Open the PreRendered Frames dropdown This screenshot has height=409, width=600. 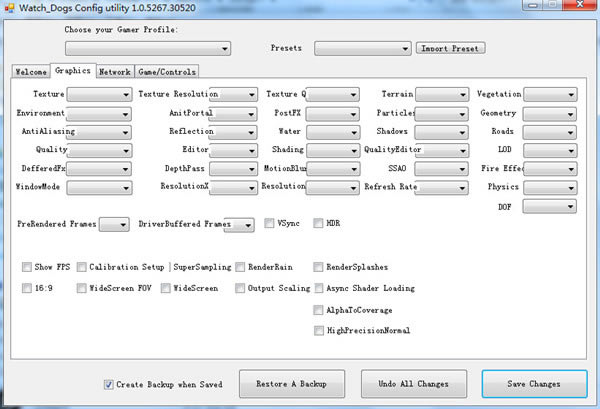click(113, 224)
